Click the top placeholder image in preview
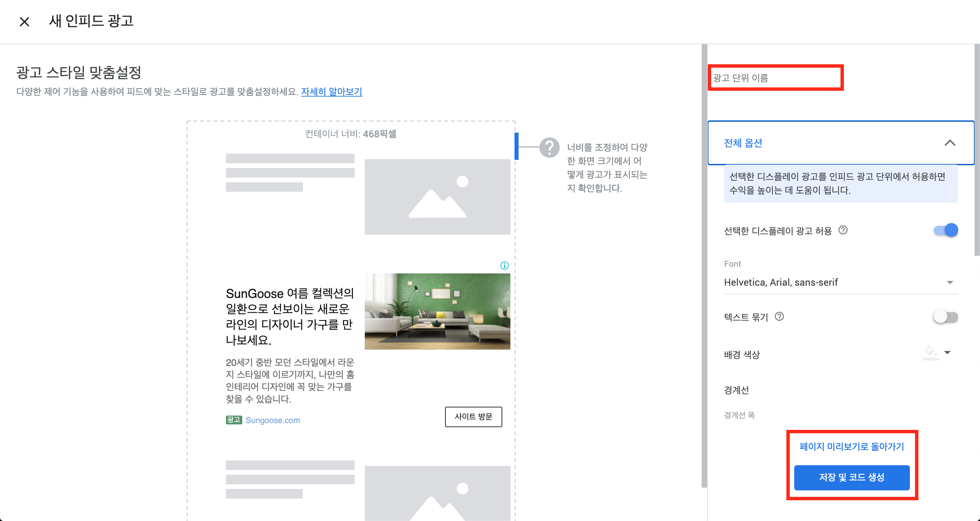Viewport: 980px width, 521px height. 437,197
